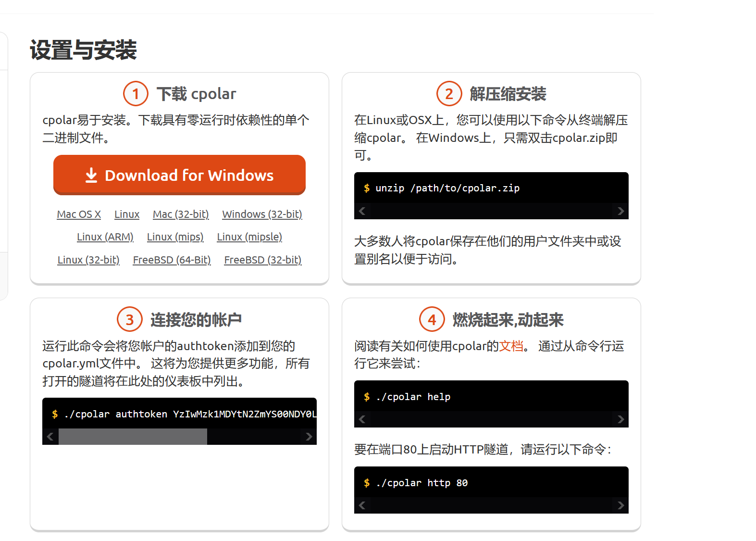
Task: Select the Mac (32-bit) download link
Action: click(181, 214)
